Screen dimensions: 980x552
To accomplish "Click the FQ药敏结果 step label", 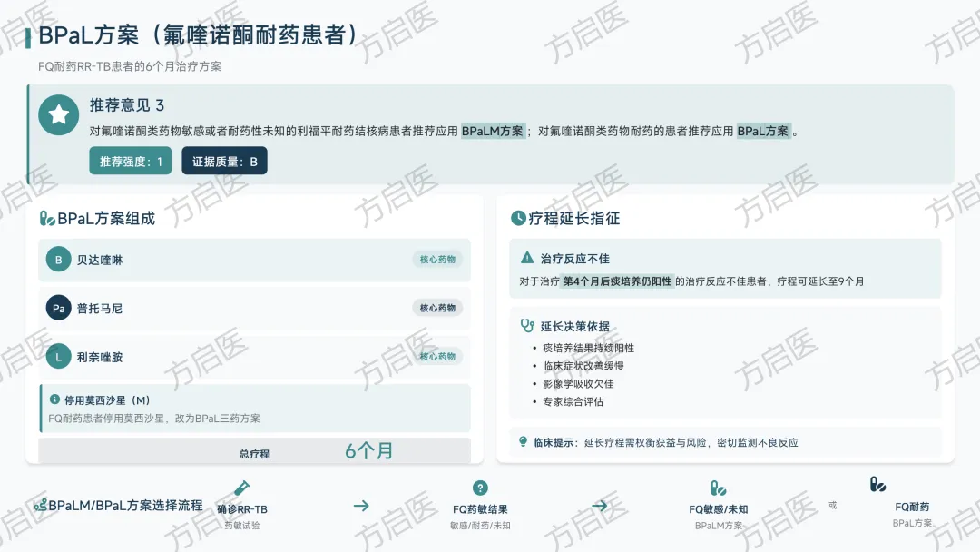I will click(x=480, y=509).
